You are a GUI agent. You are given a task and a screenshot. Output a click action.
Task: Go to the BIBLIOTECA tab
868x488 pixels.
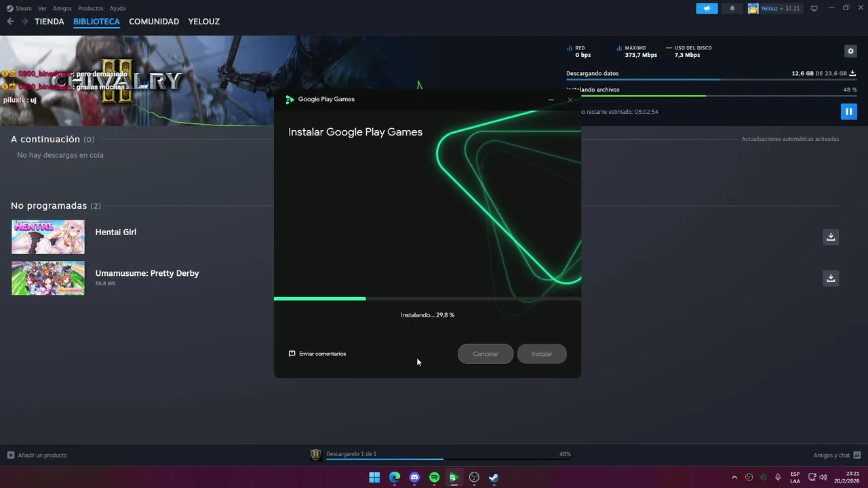tap(96, 22)
